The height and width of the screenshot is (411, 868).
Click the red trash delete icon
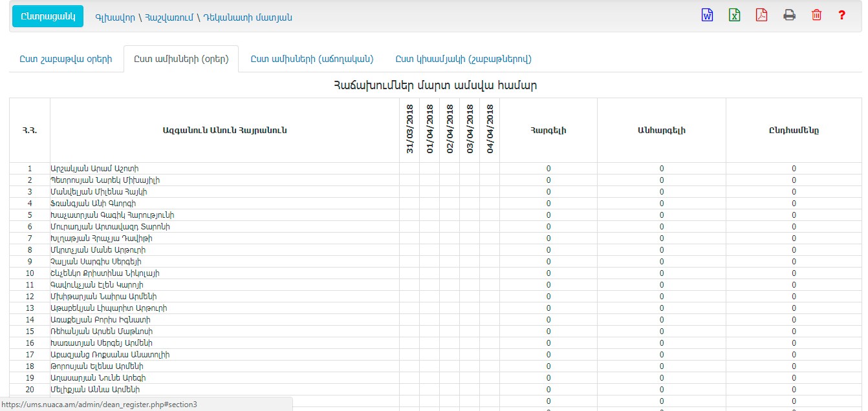tap(816, 16)
